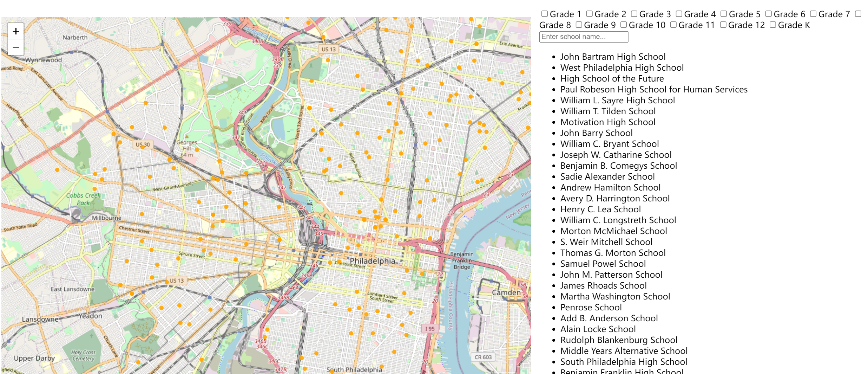Enable the Grade K checkbox

tap(773, 25)
